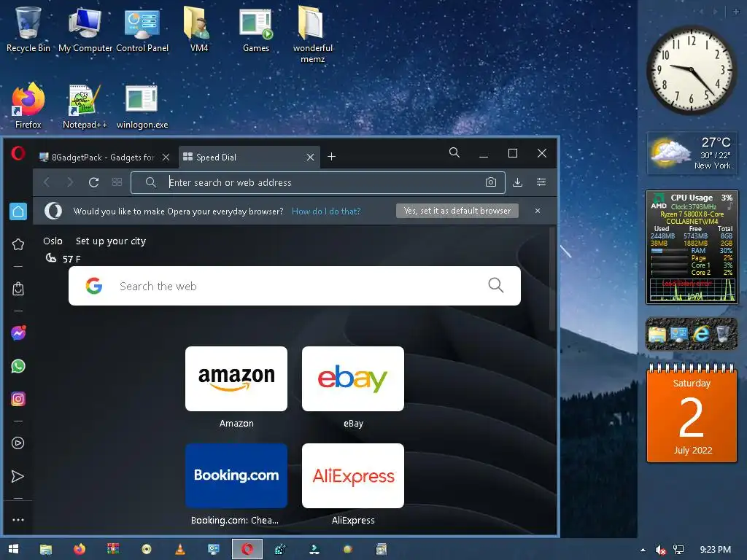Open Instagram in Opera sidebar

[x=18, y=399]
